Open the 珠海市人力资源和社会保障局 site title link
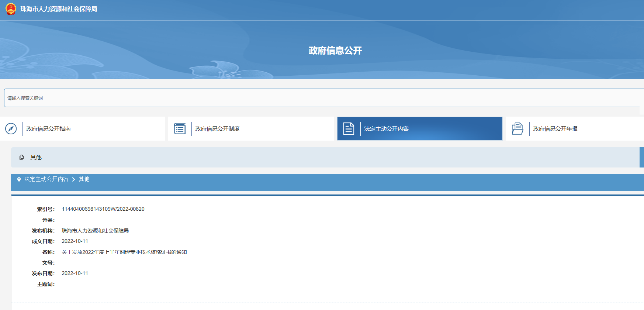 [59, 9]
